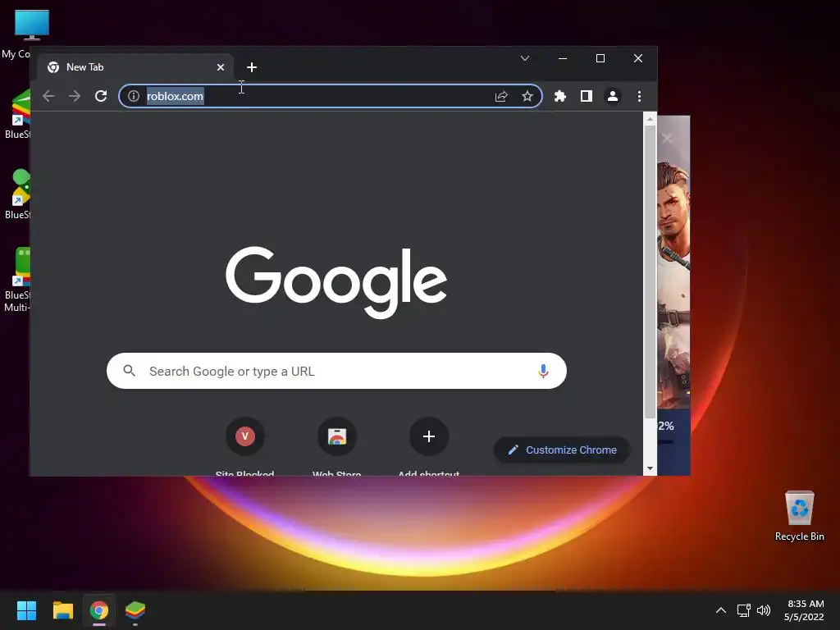Minimize the Chrome window
This screenshot has height=630, width=840.
[x=563, y=58]
